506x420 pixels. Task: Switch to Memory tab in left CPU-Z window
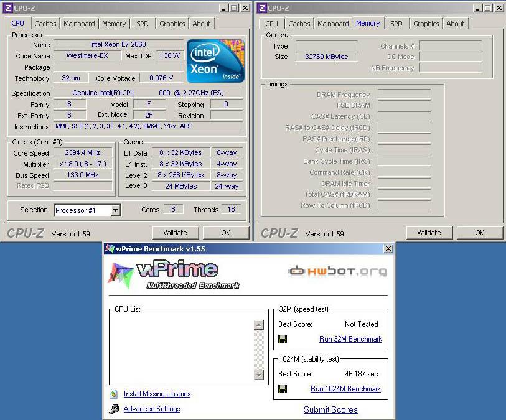click(x=114, y=24)
